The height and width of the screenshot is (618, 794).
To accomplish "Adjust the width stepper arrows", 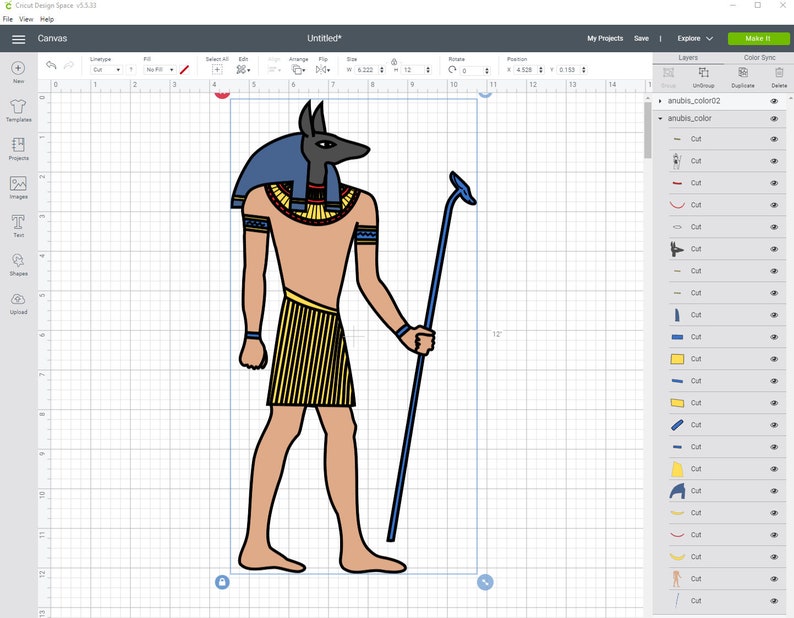I will click(x=382, y=70).
